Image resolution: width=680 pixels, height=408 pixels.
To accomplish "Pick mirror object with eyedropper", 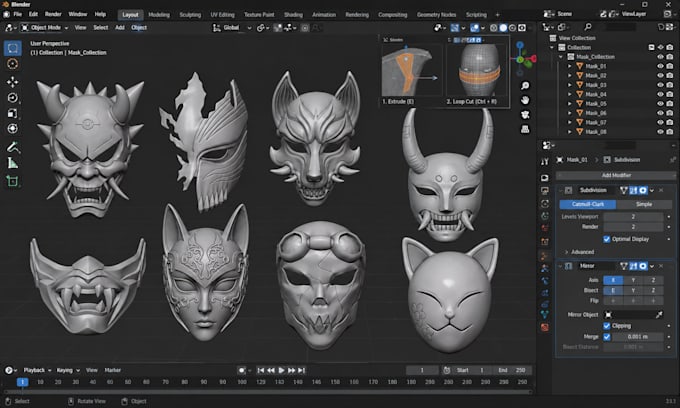I will pyautogui.click(x=659, y=315).
